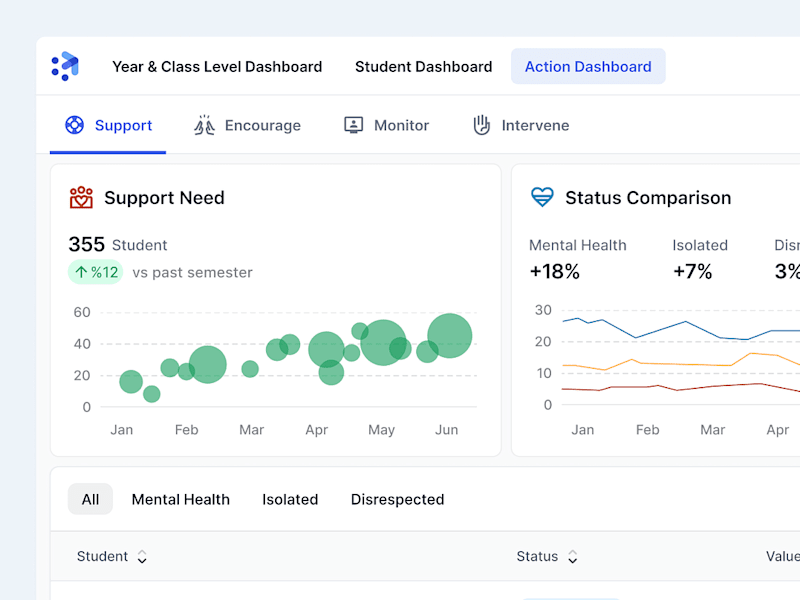Screen dimensions: 800x600
Task: Open Year & Class Level Dashboard
Action: pos(217,67)
